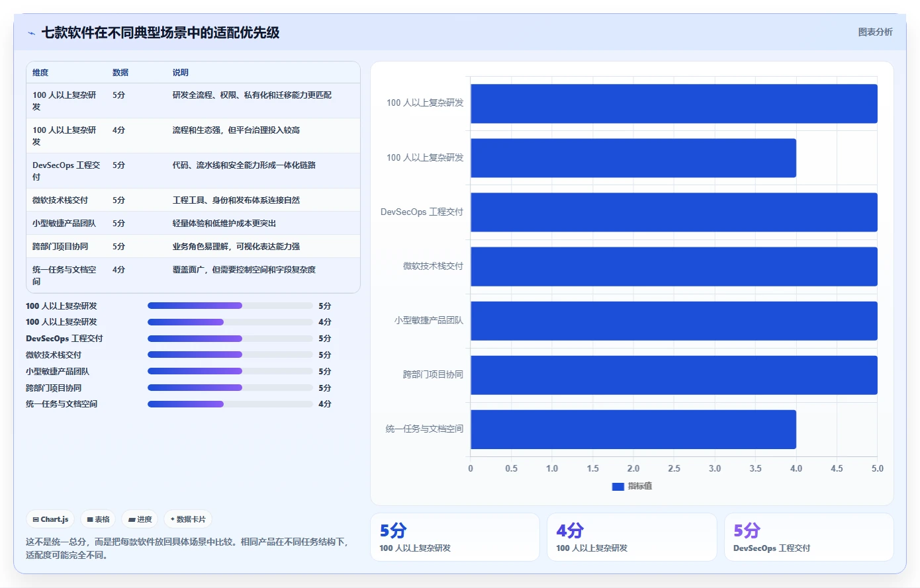Click the 数据卡片 tag
Viewport: 920px width, 588px height.
[188, 519]
